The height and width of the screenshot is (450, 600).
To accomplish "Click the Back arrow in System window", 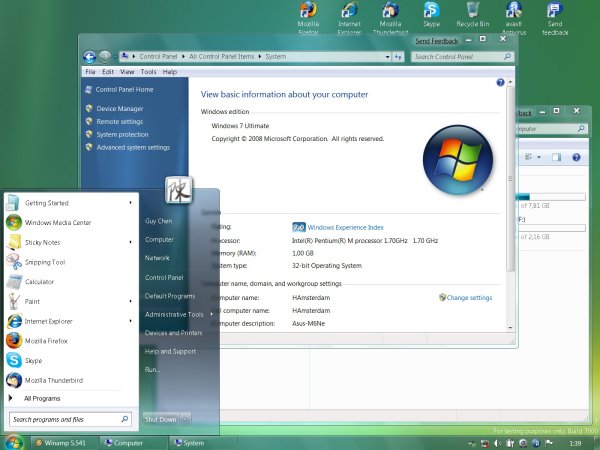I will pos(90,57).
